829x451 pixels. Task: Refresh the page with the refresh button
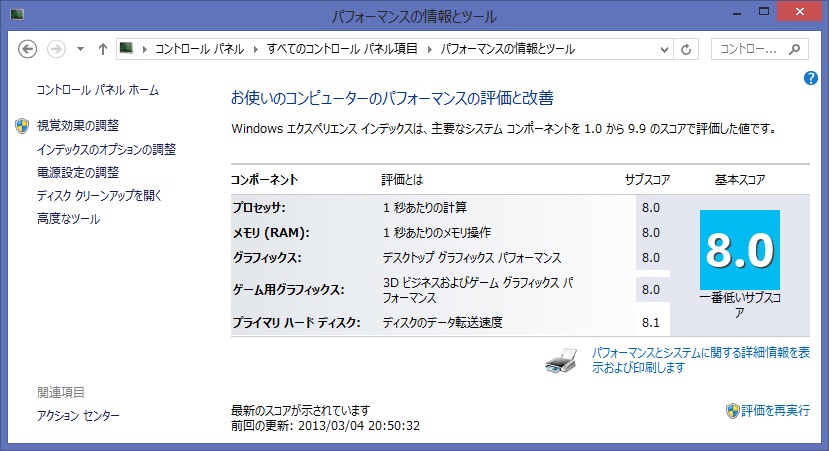pos(686,50)
